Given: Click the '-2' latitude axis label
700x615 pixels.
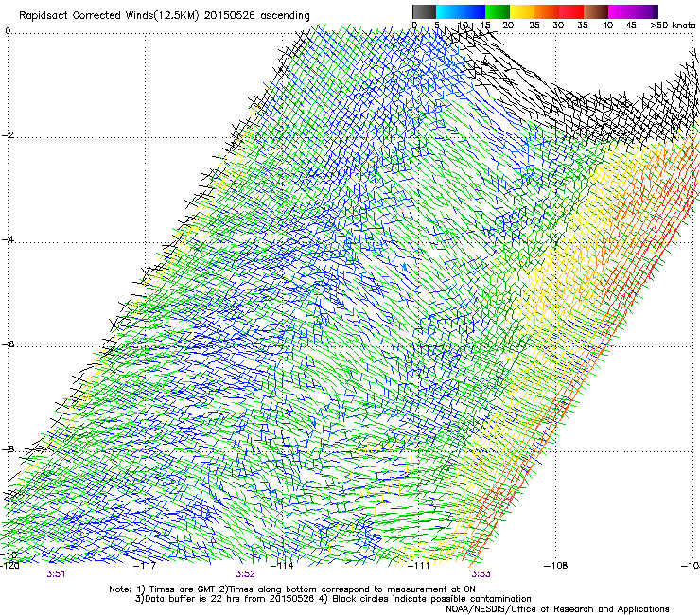Looking at the screenshot, I should pos(8,135).
